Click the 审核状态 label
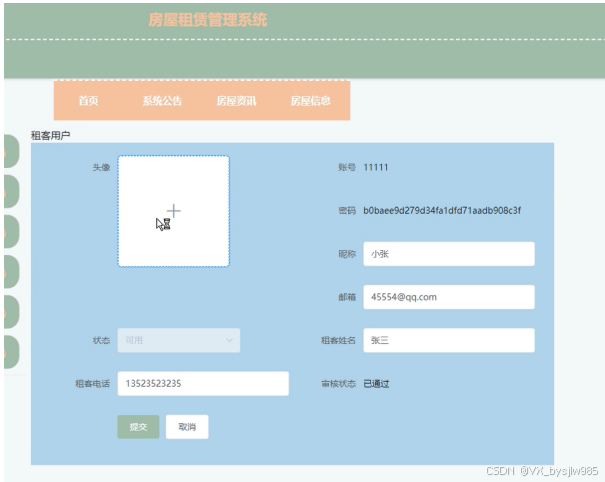This screenshot has width=605, height=482. click(x=338, y=384)
